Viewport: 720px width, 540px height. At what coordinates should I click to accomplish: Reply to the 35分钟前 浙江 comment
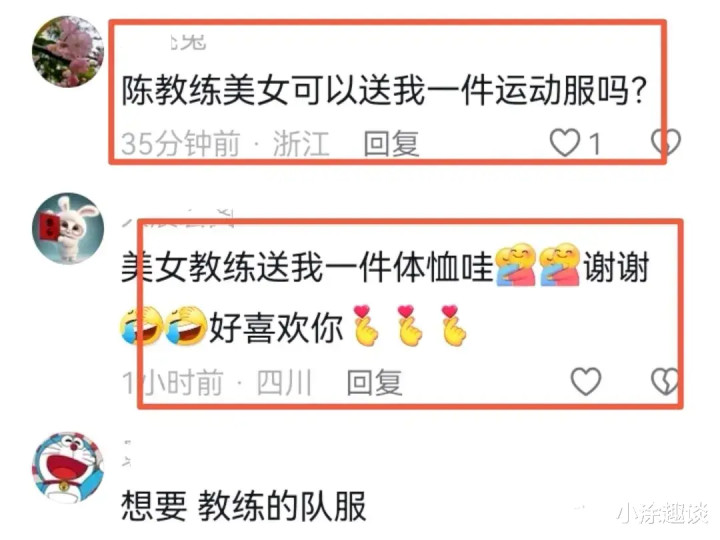[x=391, y=143]
